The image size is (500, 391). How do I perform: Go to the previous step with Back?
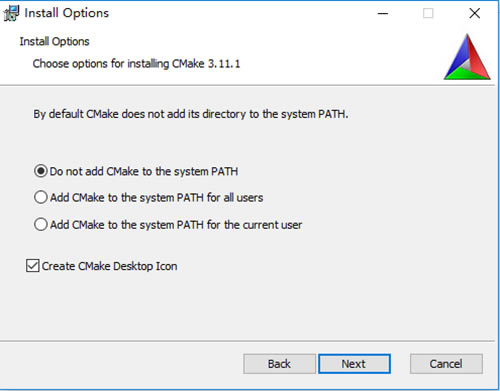pyautogui.click(x=279, y=364)
